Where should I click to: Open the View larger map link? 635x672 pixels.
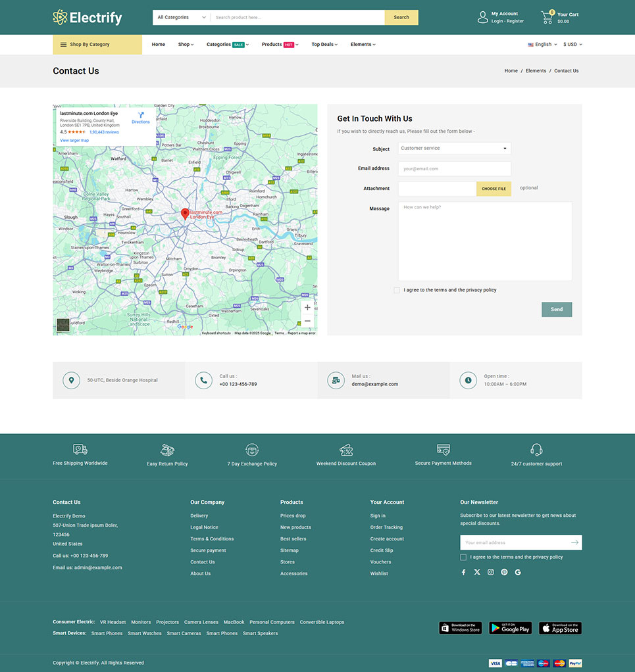(74, 141)
